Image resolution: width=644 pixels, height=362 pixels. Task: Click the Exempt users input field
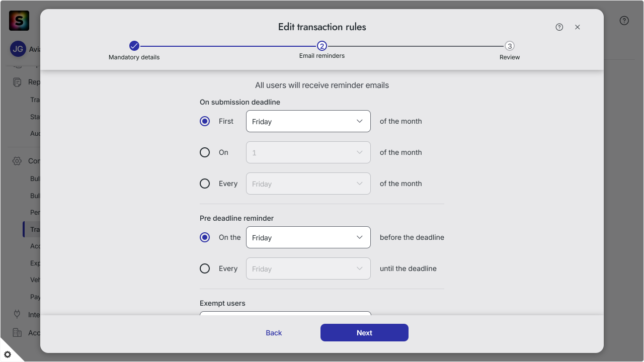[x=286, y=313]
